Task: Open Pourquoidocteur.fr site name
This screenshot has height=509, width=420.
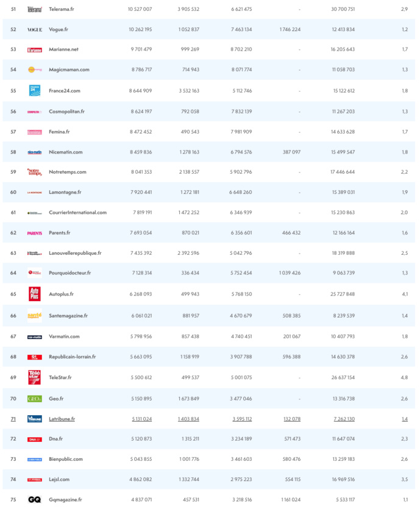Action: pos(70,273)
